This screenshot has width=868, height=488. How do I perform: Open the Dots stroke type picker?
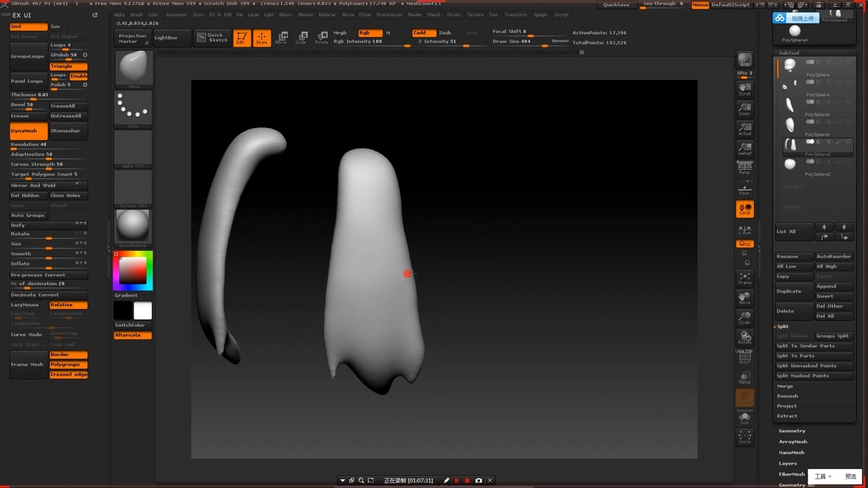point(133,108)
